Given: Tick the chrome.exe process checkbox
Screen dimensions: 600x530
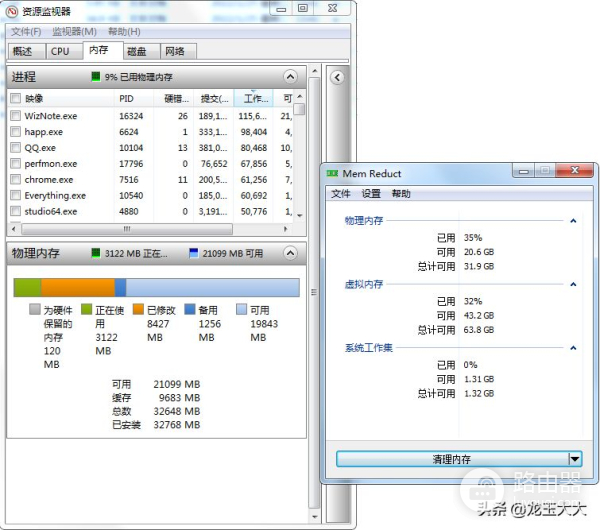Looking at the screenshot, I should [15, 180].
